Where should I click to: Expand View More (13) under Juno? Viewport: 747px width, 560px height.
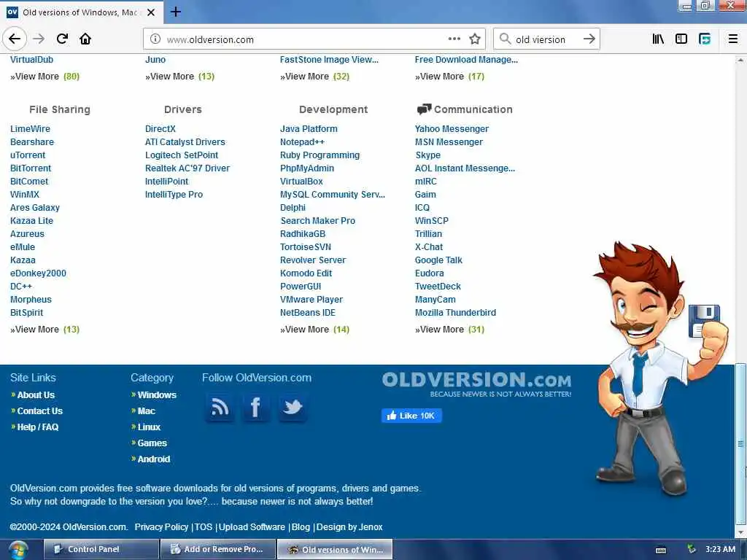click(x=179, y=77)
